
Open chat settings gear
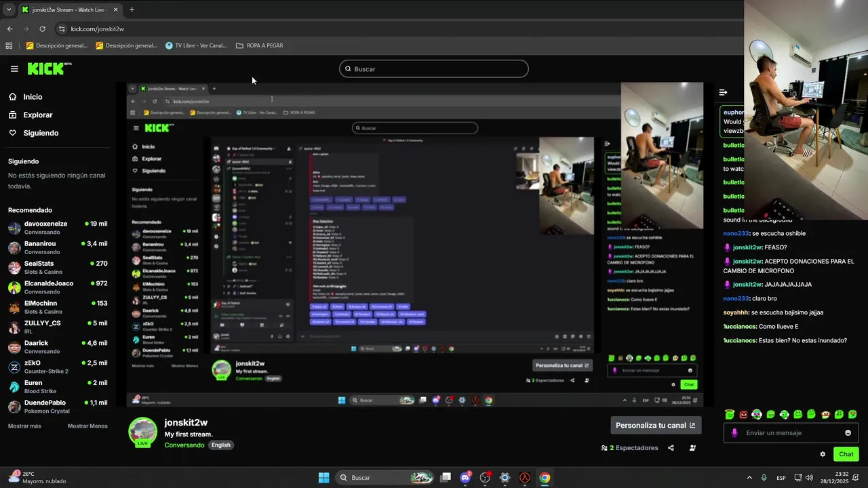click(x=823, y=454)
